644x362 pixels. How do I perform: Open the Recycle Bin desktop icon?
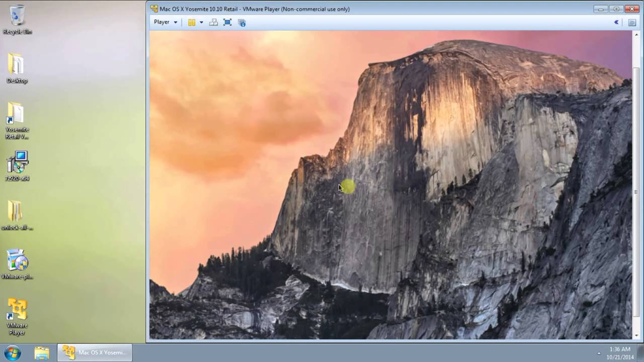(17, 20)
